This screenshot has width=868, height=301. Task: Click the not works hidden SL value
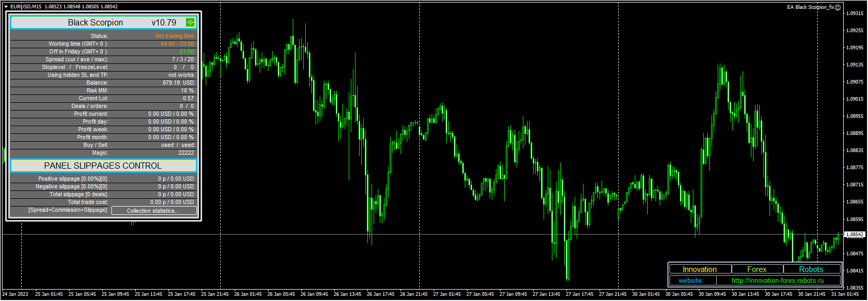point(181,75)
